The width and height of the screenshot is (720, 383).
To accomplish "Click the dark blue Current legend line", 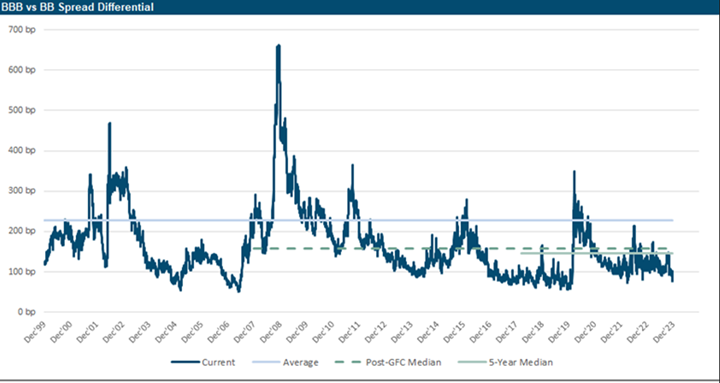I will click(x=186, y=363).
